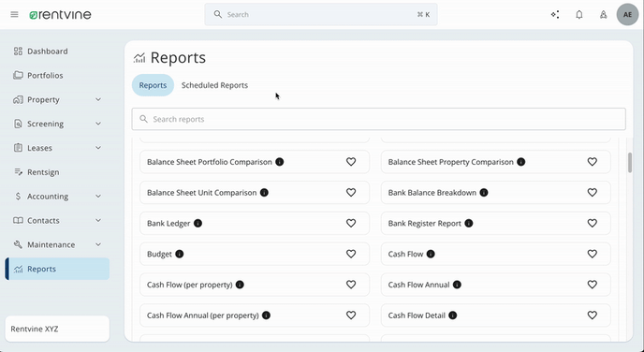Expand the Property sidebar chevron
The width and height of the screenshot is (644, 352).
pos(98,100)
